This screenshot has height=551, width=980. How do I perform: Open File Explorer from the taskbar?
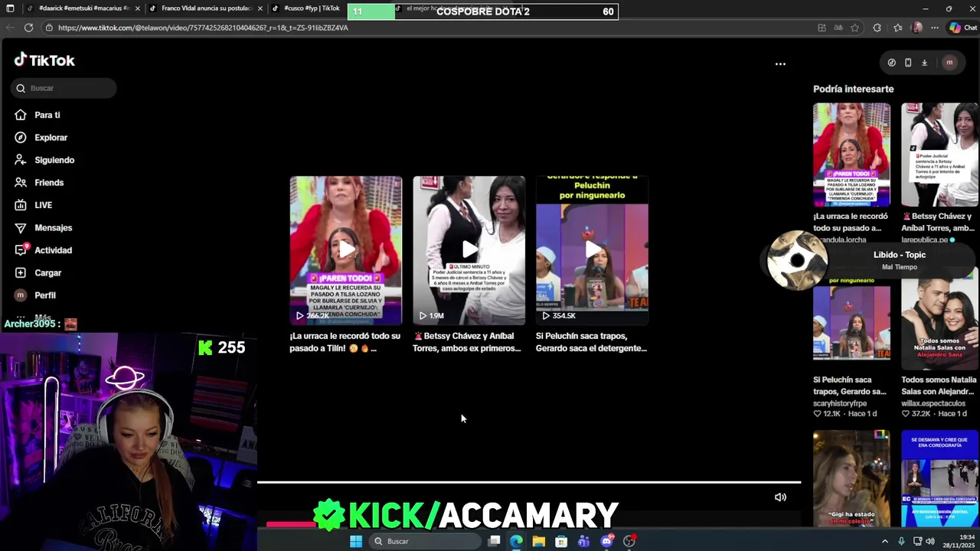point(539,541)
